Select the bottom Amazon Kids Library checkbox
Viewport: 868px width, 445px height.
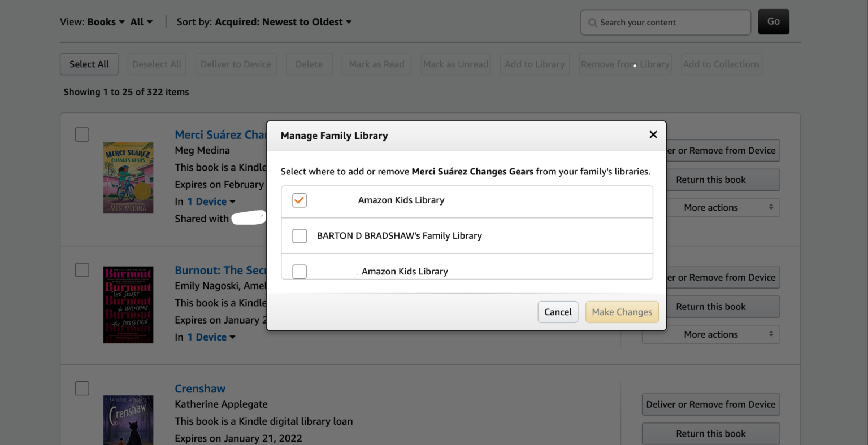click(299, 271)
